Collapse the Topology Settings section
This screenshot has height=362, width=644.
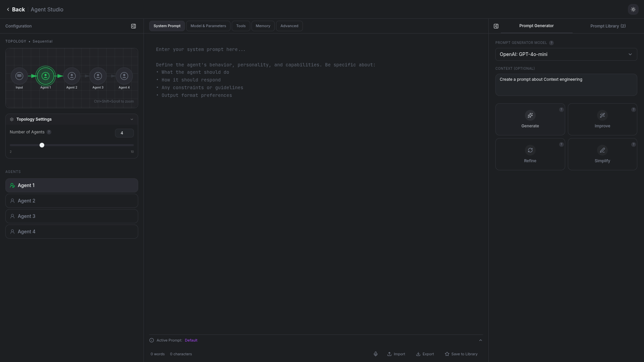(x=131, y=119)
